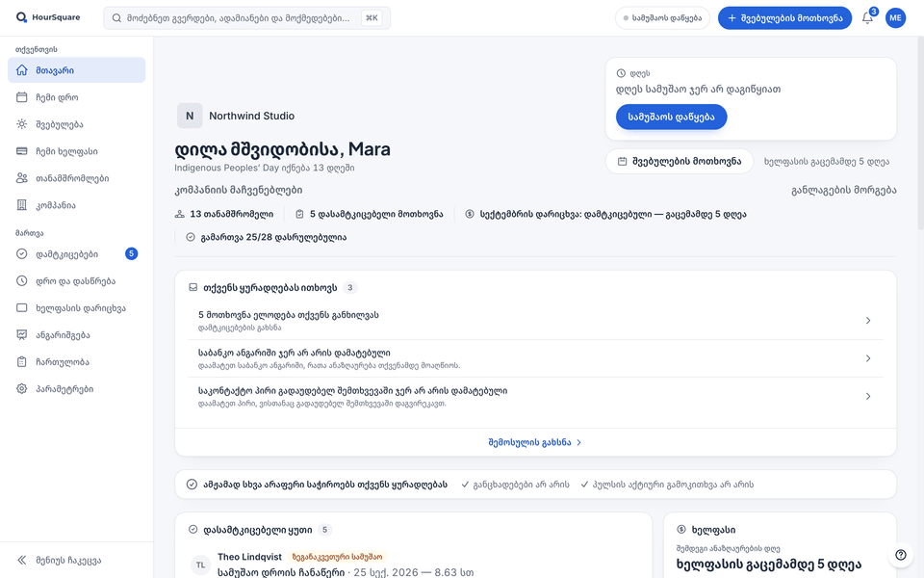924x578 pixels.
Task: Click the search magnifier icon
Action: [116, 18]
